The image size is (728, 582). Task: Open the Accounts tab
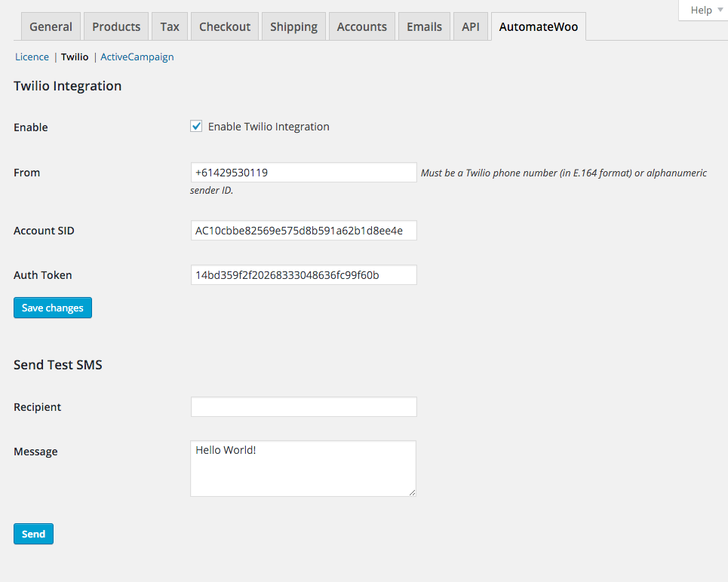click(x=361, y=26)
